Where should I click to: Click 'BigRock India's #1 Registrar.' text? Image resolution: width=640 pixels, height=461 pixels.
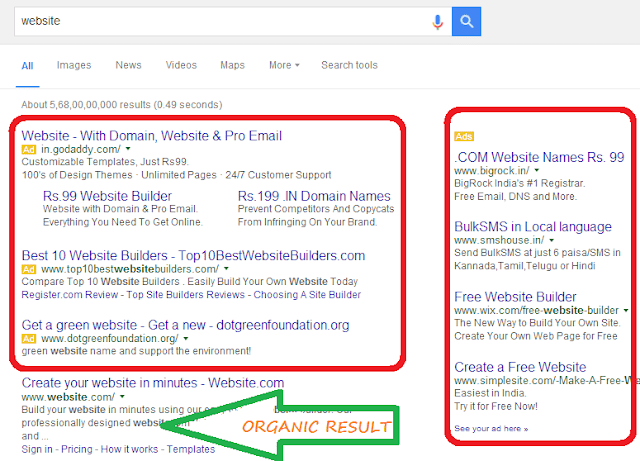[x=520, y=183]
